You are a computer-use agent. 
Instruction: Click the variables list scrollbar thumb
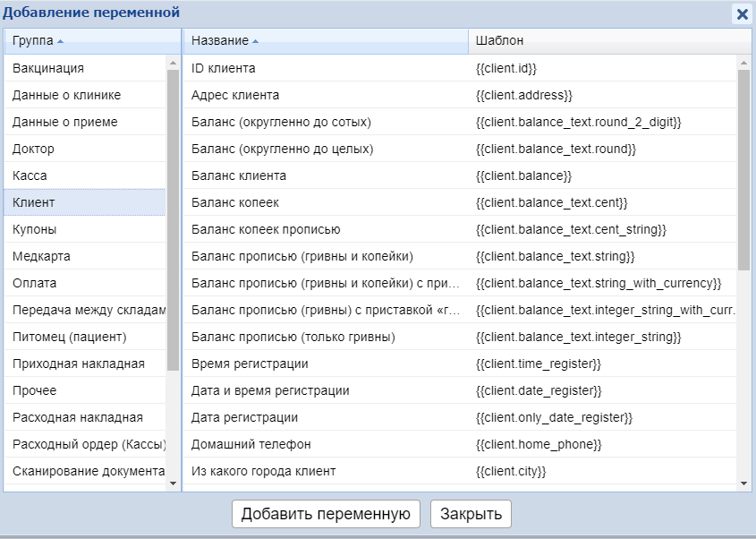tap(743, 170)
